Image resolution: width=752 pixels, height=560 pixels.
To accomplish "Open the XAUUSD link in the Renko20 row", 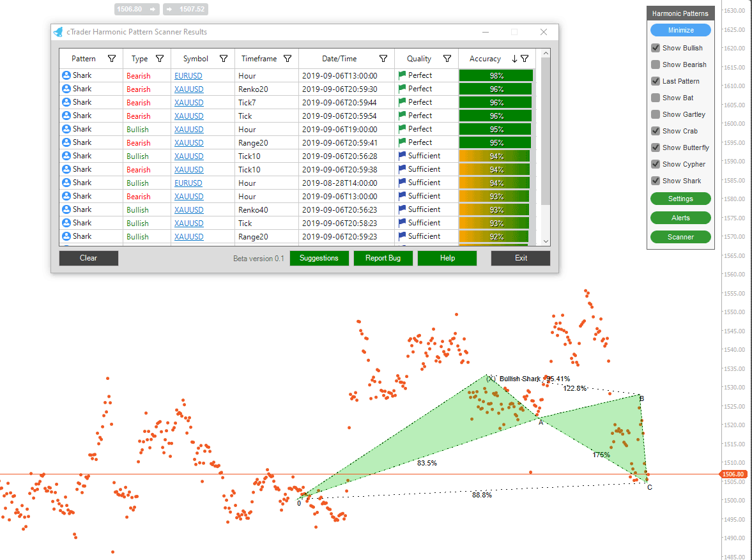I will pos(189,89).
